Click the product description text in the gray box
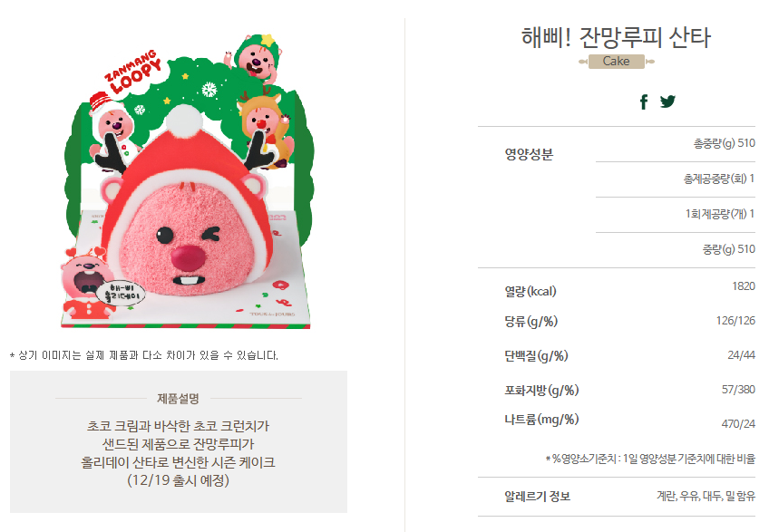Screen dimensions: 769x532 [178, 453]
